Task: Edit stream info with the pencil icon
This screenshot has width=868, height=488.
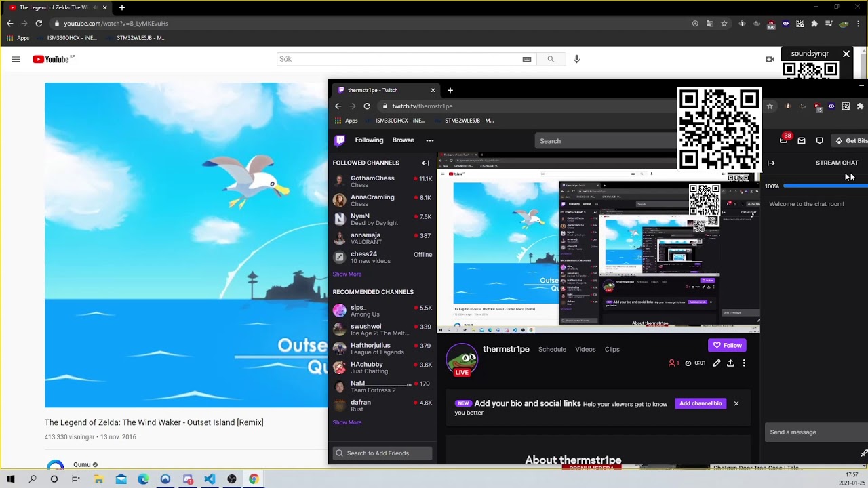Action: point(717,363)
